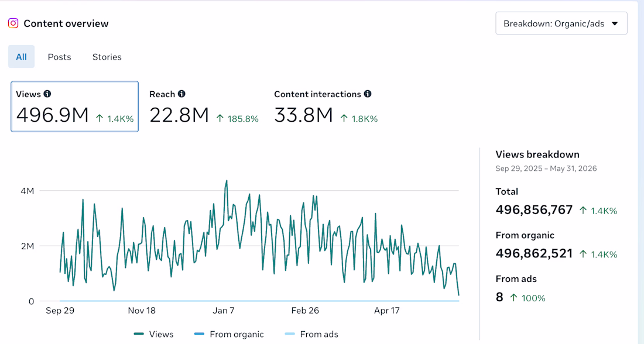Click the Content overview heading
Screen dimensions: 644x344
tap(66, 24)
